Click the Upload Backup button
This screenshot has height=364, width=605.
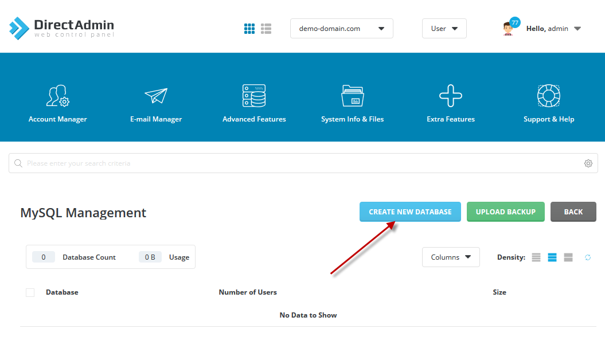coord(505,212)
